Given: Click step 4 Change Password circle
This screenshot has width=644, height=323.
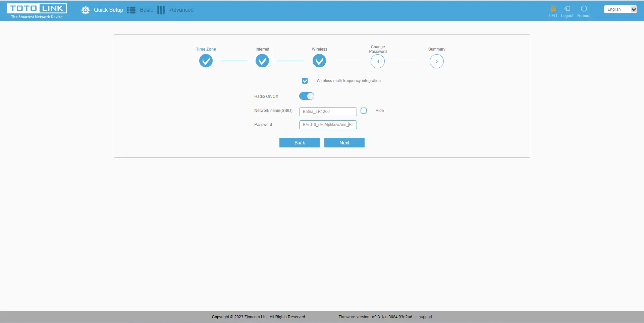Looking at the screenshot, I should point(378,61).
